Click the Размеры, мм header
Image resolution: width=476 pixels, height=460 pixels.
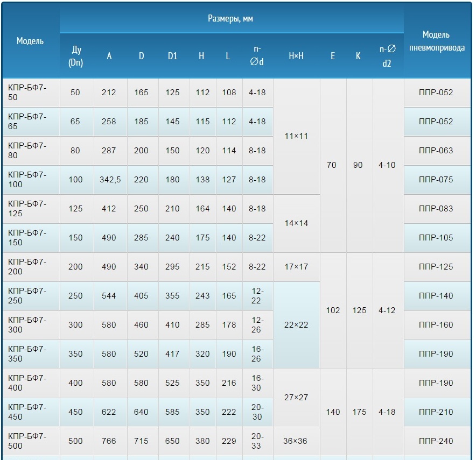coord(230,18)
